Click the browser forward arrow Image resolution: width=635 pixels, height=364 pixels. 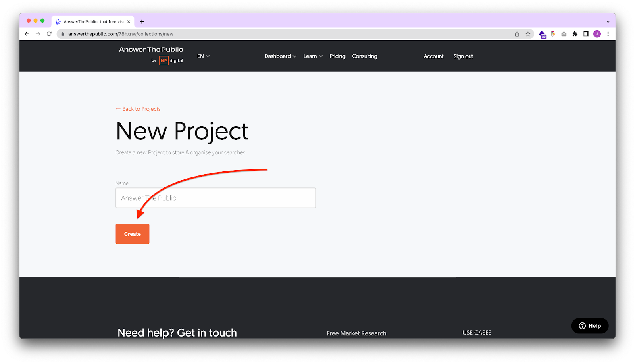pos(38,34)
